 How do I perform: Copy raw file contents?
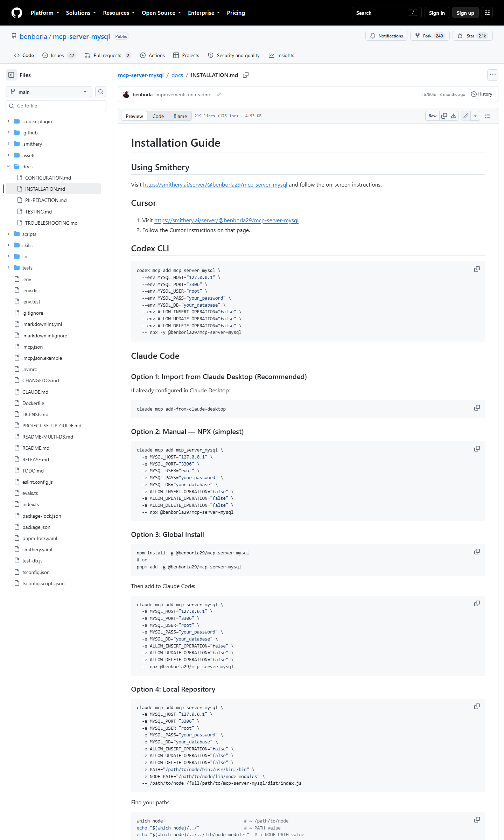444,116
